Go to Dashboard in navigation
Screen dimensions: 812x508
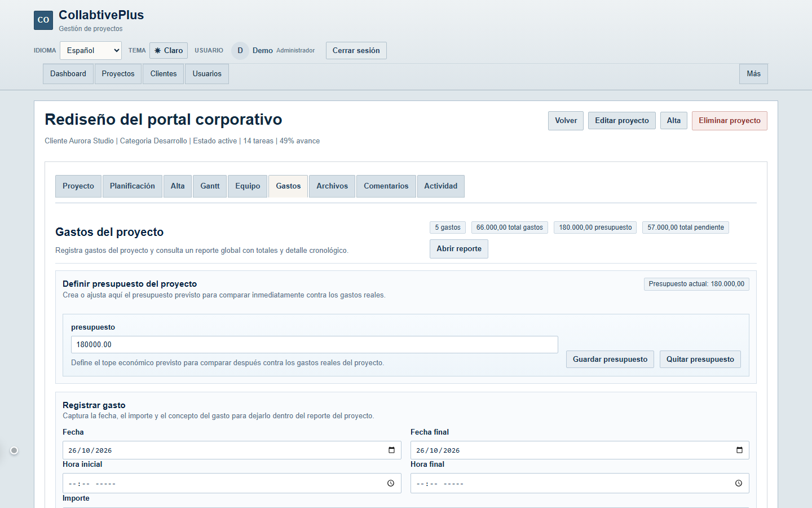pos(68,74)
